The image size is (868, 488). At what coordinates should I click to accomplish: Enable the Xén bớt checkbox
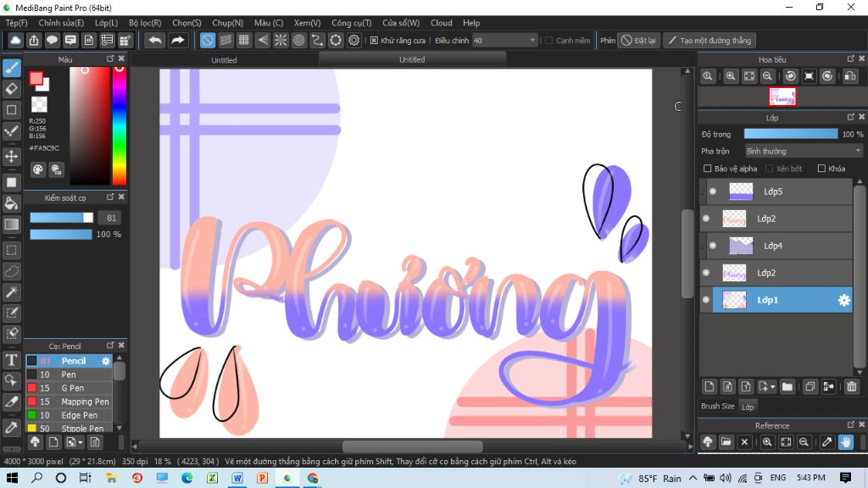point(769,169)
